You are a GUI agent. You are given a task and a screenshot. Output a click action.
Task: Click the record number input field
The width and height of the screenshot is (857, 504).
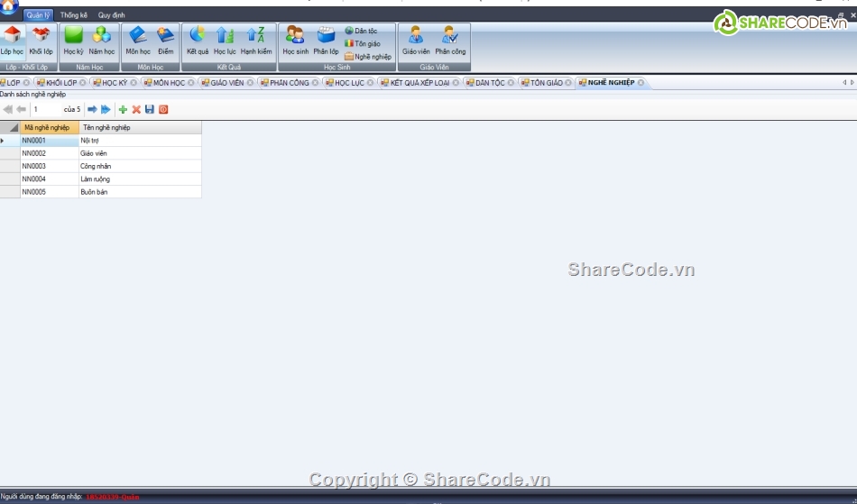tap(45, 109)
